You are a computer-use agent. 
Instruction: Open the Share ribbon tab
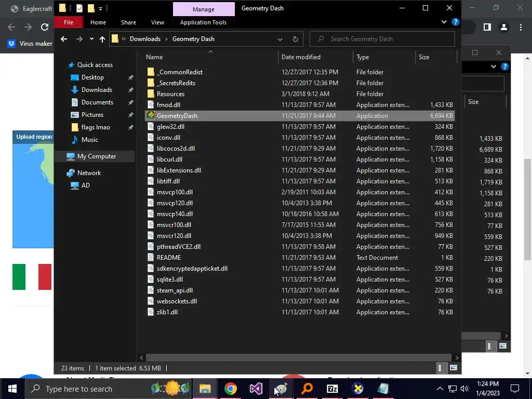[x=129, y=22]
